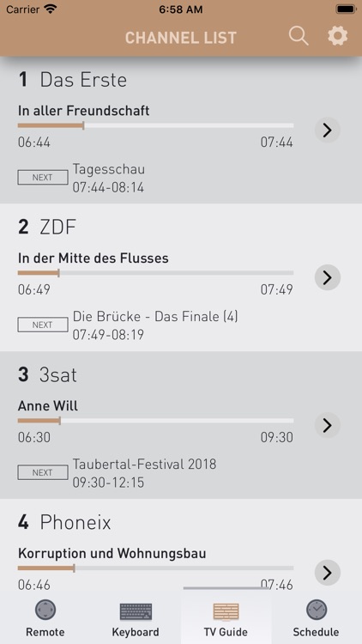Screen dimensions: 362x644
Task: Tap the Wi-Fi status icon
Action: pyautogui.click(x=51, y=9)
